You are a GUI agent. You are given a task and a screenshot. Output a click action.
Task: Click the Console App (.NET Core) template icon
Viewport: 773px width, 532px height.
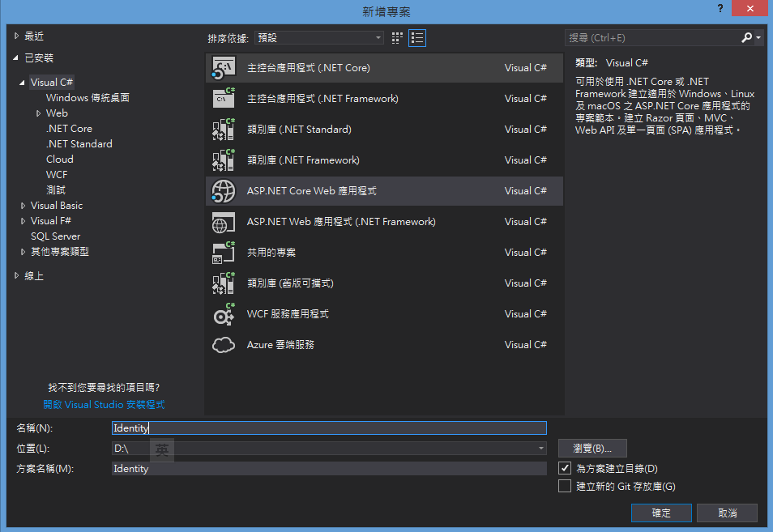(224, 68)
